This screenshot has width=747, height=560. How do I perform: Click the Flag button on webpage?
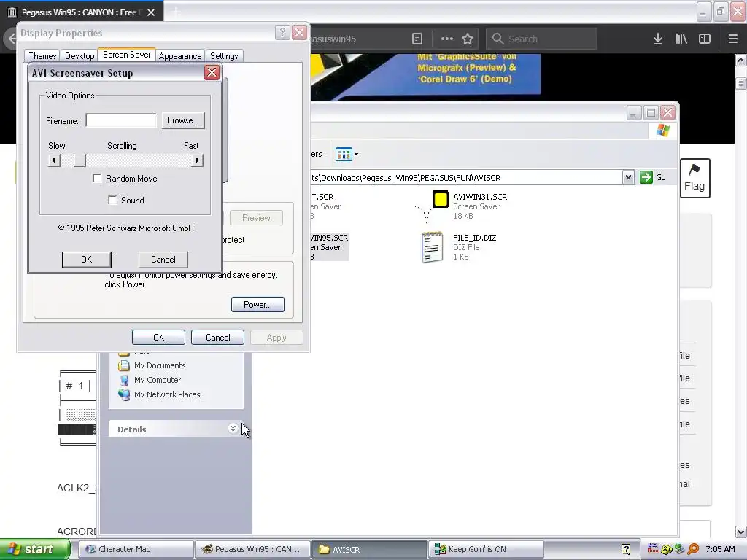click(694, 178)
